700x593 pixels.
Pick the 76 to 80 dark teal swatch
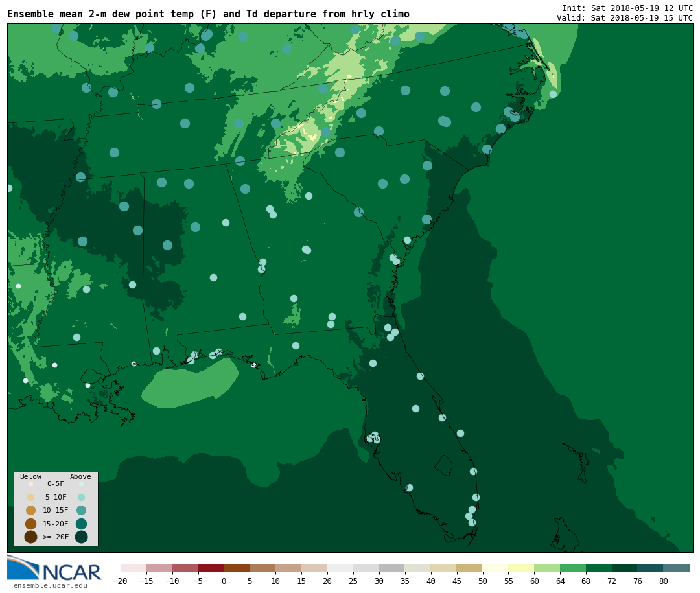pos(651,568)
